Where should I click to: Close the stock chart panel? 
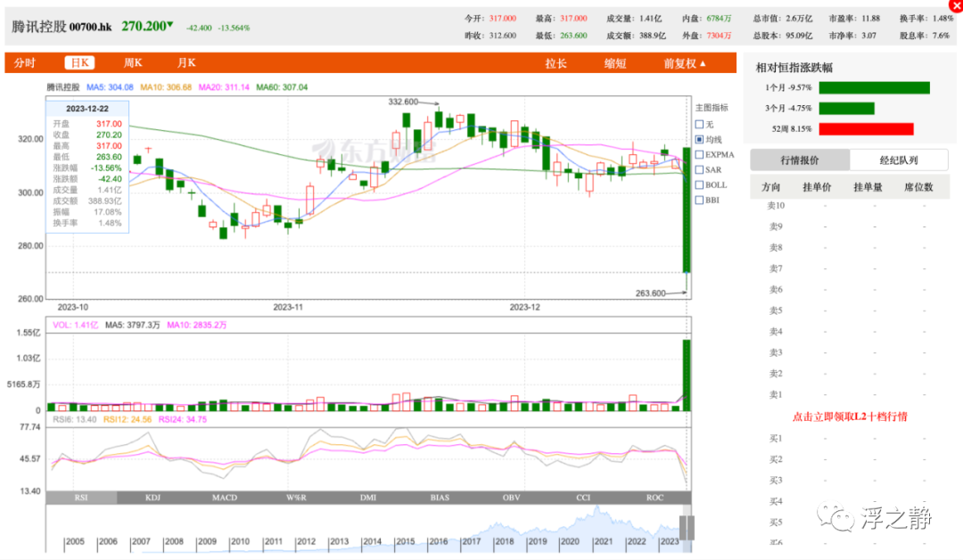956,5
